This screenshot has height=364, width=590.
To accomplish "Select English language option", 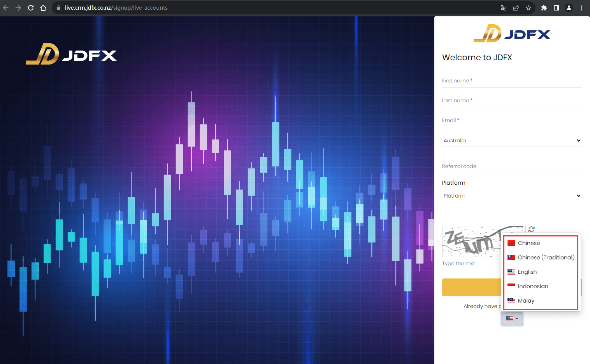I will (x=540, y=272).
